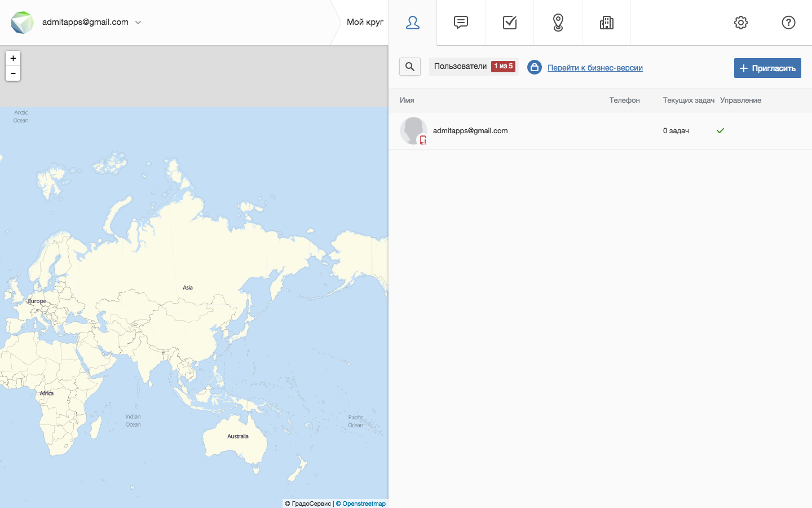Open the Openstreetmap attribution link
The height and width of the screenshot is (508, 812).
click(x=361, y=503)
